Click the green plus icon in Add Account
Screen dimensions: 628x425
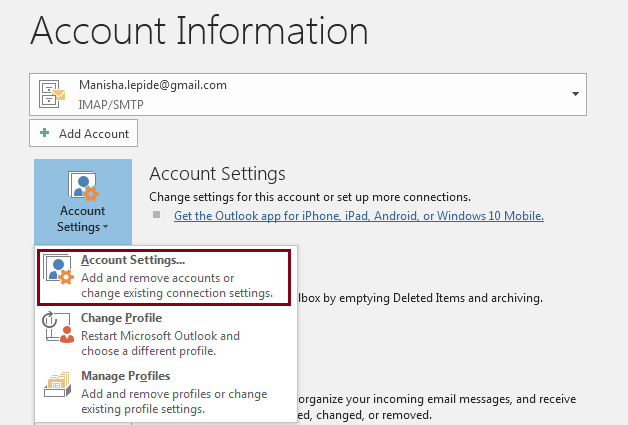[x=45, y=133]
